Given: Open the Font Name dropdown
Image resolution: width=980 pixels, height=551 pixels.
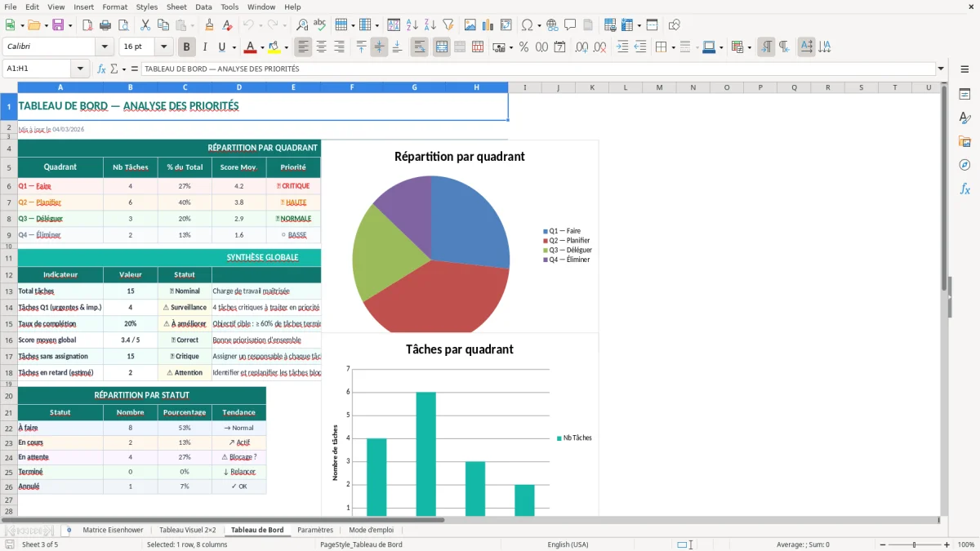Looking at the screenshot, I should pos(104,47).
